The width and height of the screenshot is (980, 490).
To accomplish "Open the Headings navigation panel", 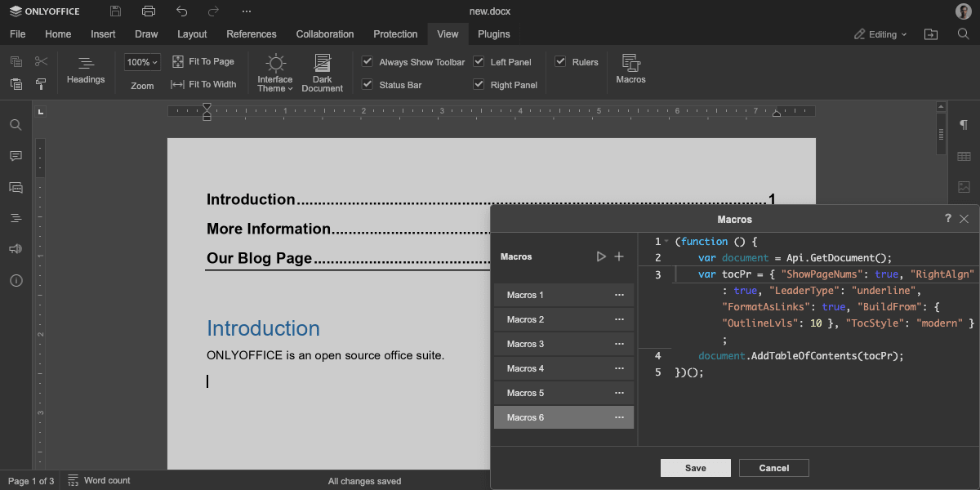I will [86, 69].
